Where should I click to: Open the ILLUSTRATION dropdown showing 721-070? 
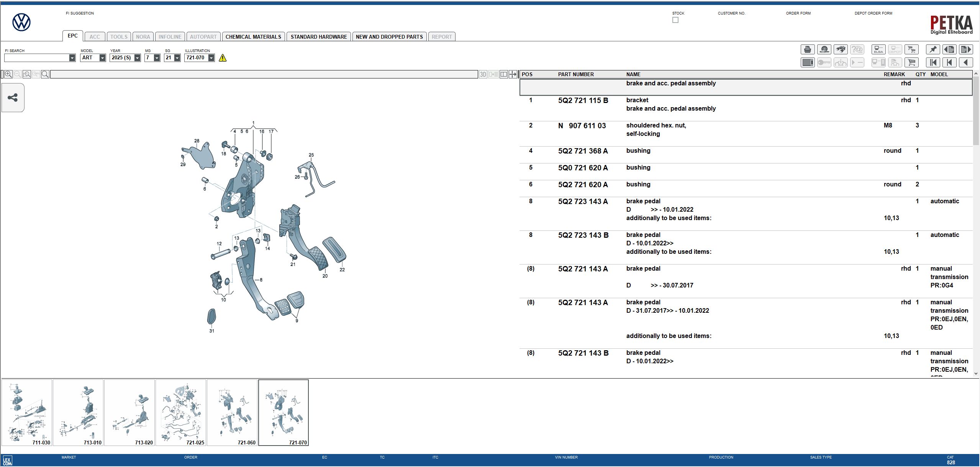tap(211, 58)
